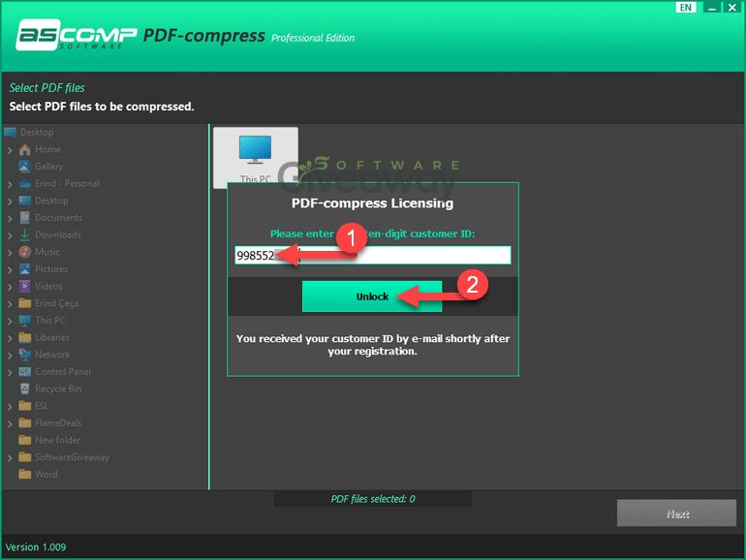This screenshot has height=560, width=746.
Task: Click the This PC monitor tree icon
Action: [25, 320]
